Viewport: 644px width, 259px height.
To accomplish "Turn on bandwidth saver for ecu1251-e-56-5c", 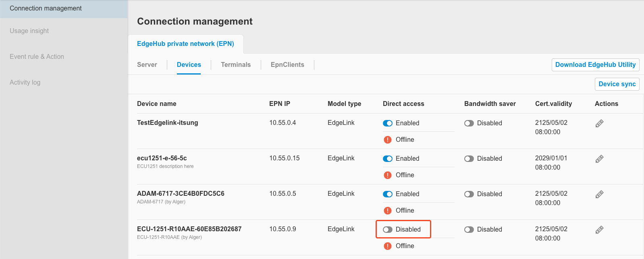I will pos(469,159).
